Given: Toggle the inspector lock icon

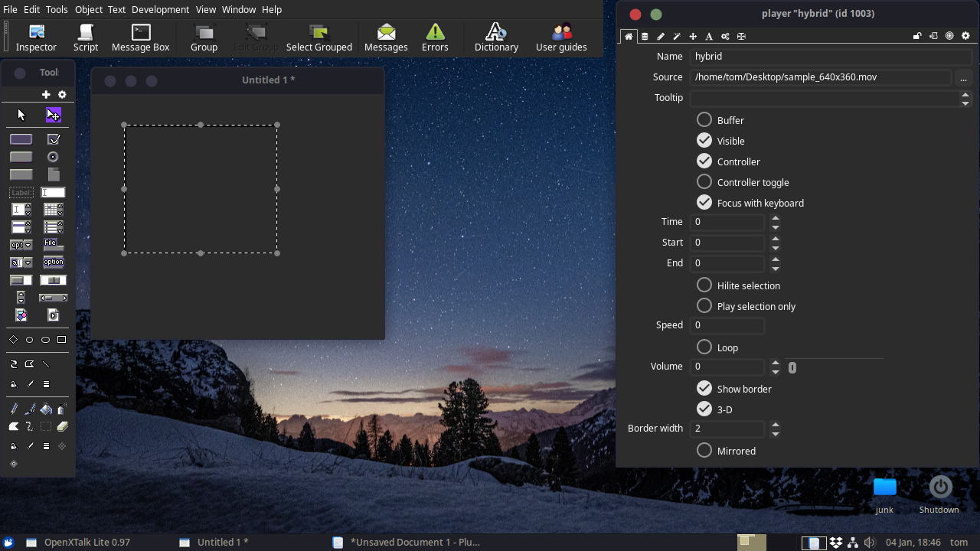Looking at the screenshot, I should click(x=917, y=36).
